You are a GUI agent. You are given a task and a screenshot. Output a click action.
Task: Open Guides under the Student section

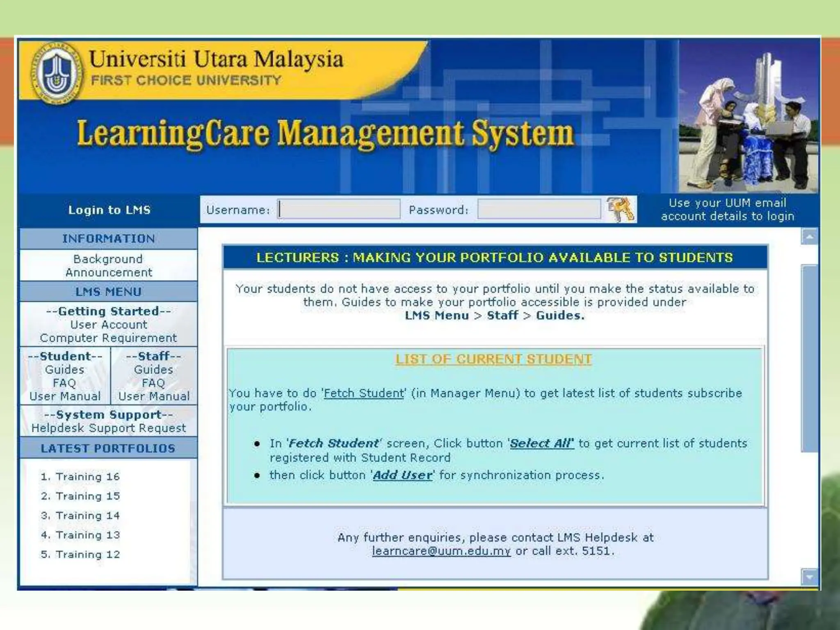click(x=64, y=370)
